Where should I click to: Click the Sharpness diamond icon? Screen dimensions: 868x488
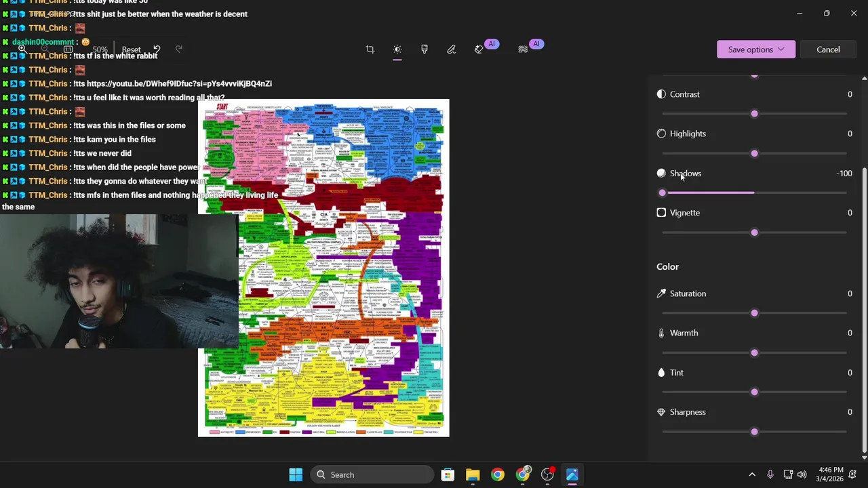click(x=661, y=412)
